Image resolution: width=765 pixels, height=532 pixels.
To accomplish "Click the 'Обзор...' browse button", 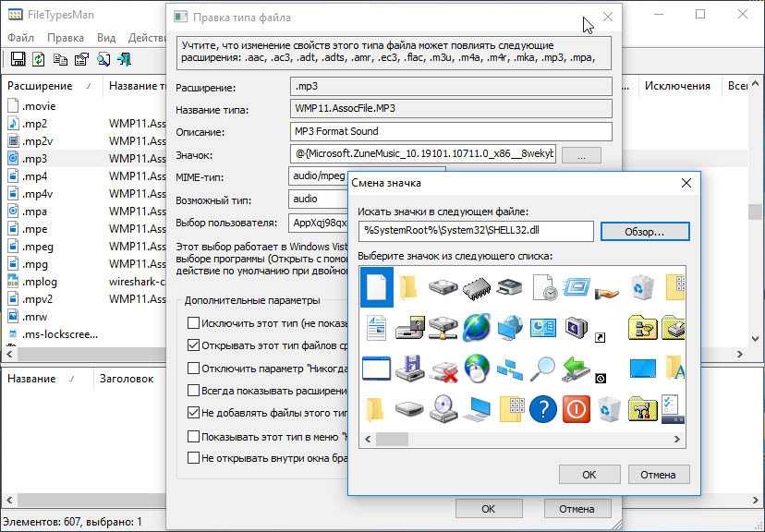I will [645, 231].
